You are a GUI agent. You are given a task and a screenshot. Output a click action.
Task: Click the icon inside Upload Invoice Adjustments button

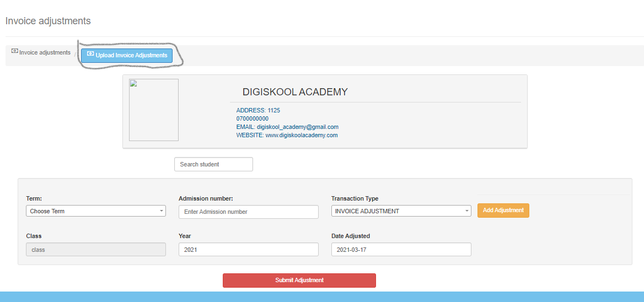point(90,54)
